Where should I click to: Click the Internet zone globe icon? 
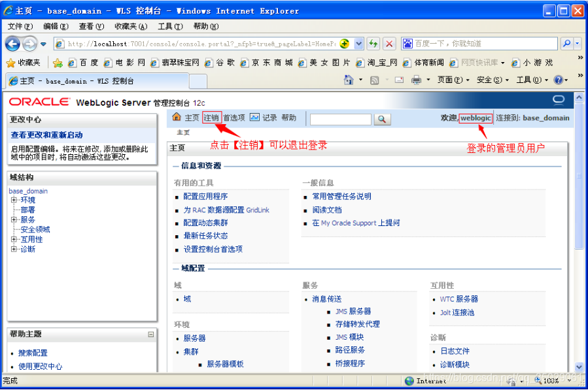[409, 381]
